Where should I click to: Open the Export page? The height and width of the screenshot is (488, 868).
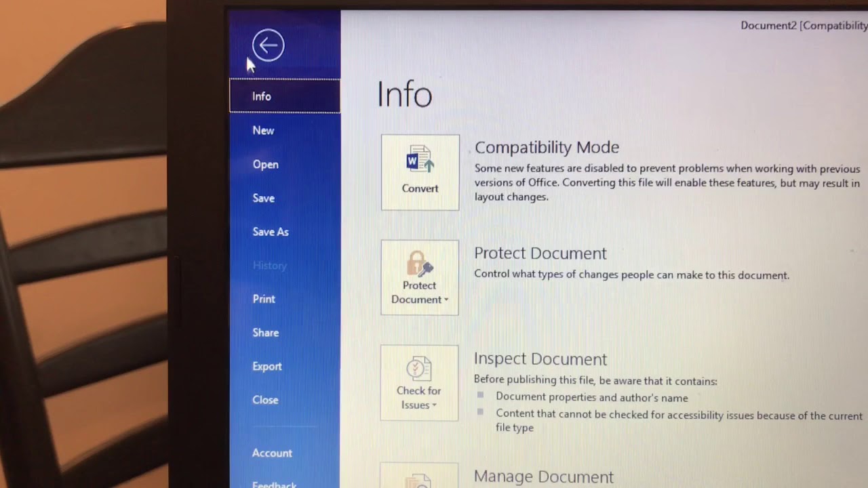[x=267, y=367]
